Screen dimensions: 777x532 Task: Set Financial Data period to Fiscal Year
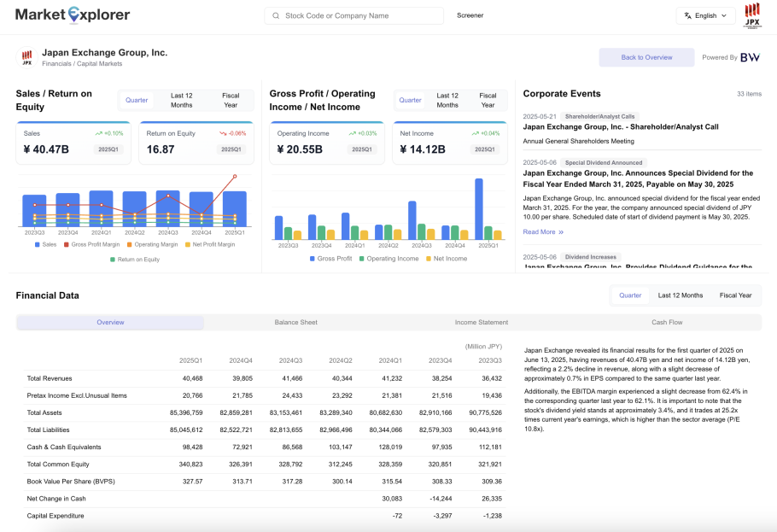click(735, 295)
